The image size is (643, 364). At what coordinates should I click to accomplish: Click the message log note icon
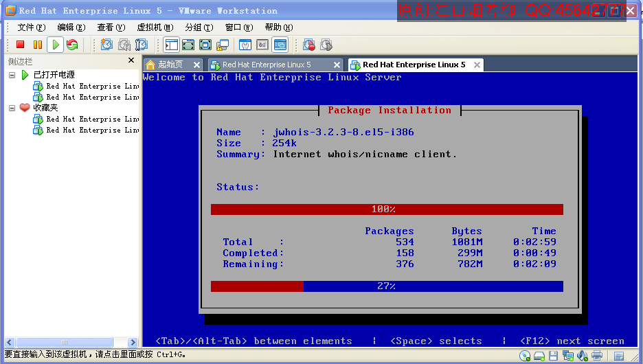pos(619,355)
